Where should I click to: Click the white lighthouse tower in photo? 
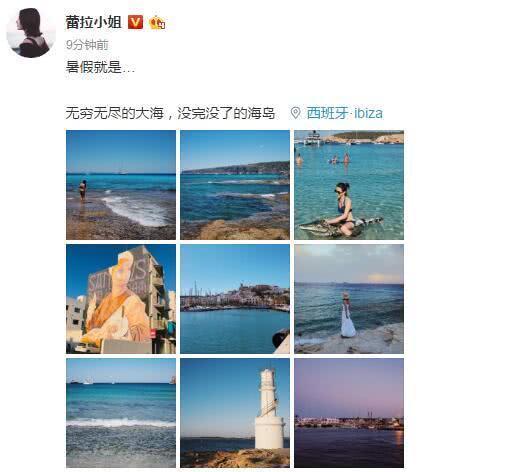(x=269, y=409)
